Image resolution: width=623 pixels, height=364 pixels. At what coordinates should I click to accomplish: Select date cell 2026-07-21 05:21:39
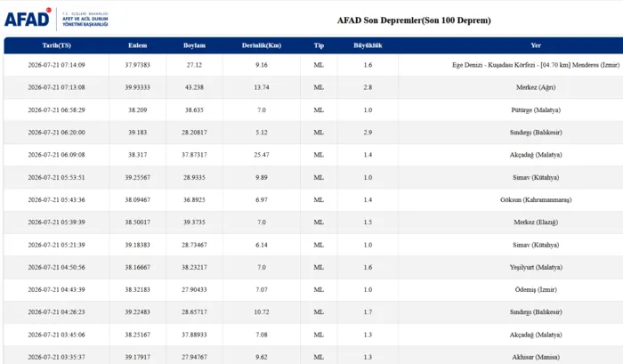click(x=56, y=245)
